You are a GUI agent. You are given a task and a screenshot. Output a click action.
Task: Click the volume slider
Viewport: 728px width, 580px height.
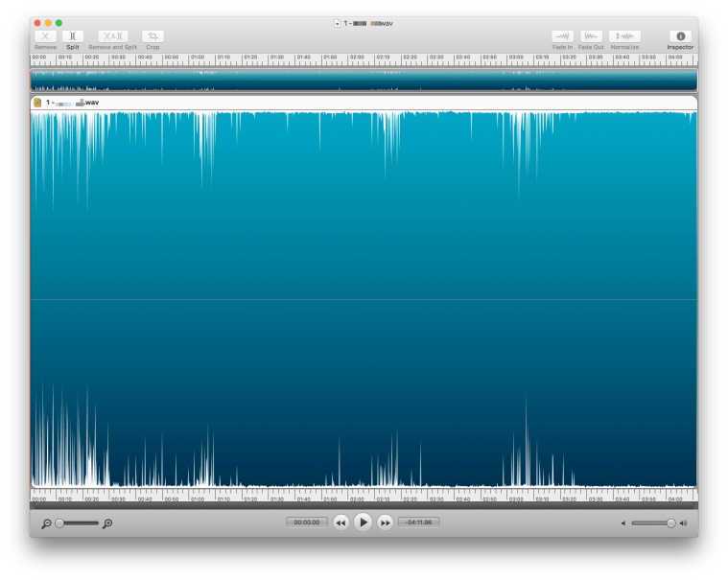(x=652, y=523)
